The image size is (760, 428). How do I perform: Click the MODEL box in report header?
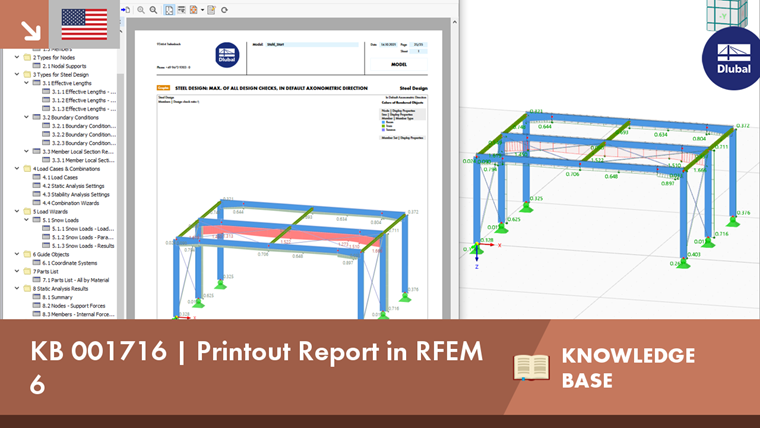(399, 64)
